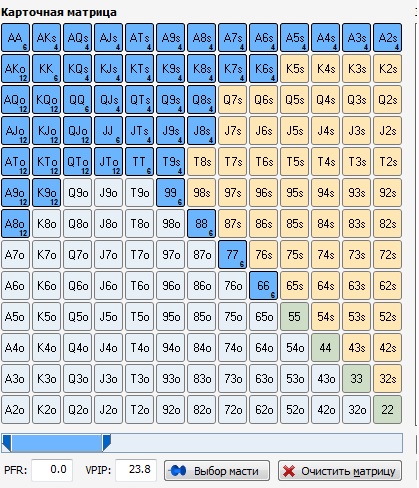Select the K2s hand cell
The image size is (419, 488).
pyautogui.click(x=387, y=69)
